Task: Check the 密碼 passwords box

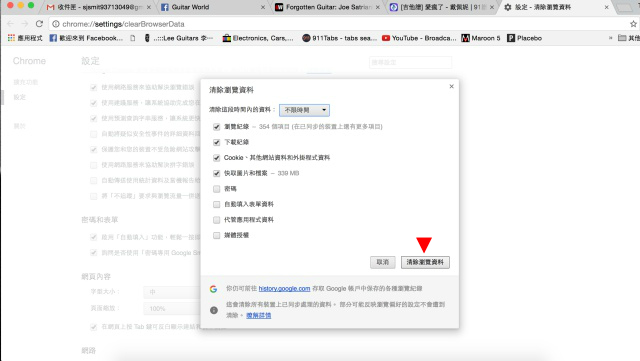Action: tap(216, 189)
